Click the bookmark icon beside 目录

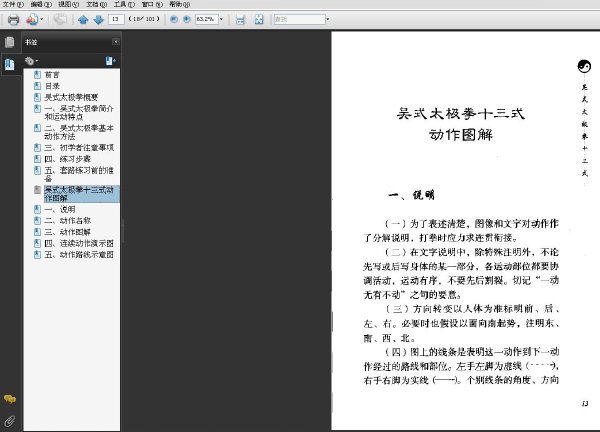click(37, 86)
